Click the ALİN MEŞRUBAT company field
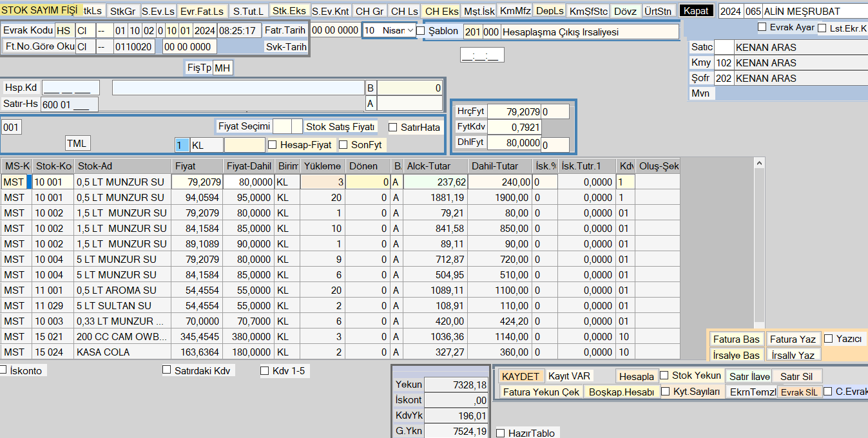Viewport: 868px width, 438px height. tap(815, 12)
